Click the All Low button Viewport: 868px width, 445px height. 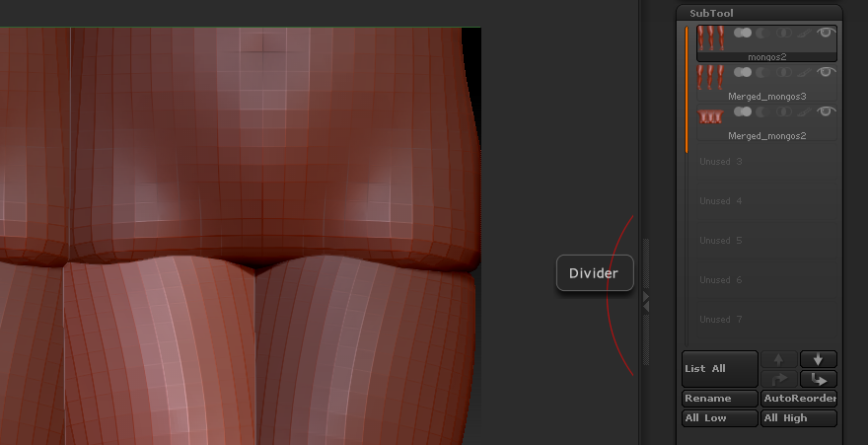720,418
